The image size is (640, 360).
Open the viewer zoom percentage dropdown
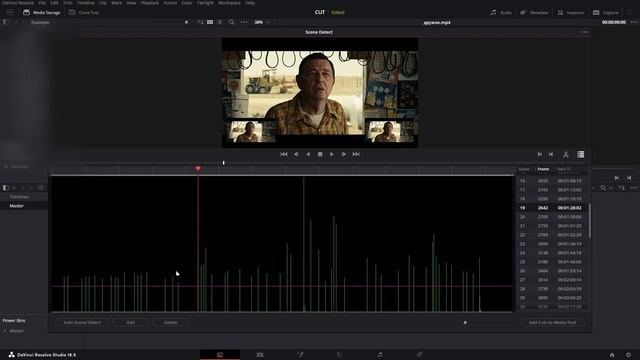(x=262, y=22)
